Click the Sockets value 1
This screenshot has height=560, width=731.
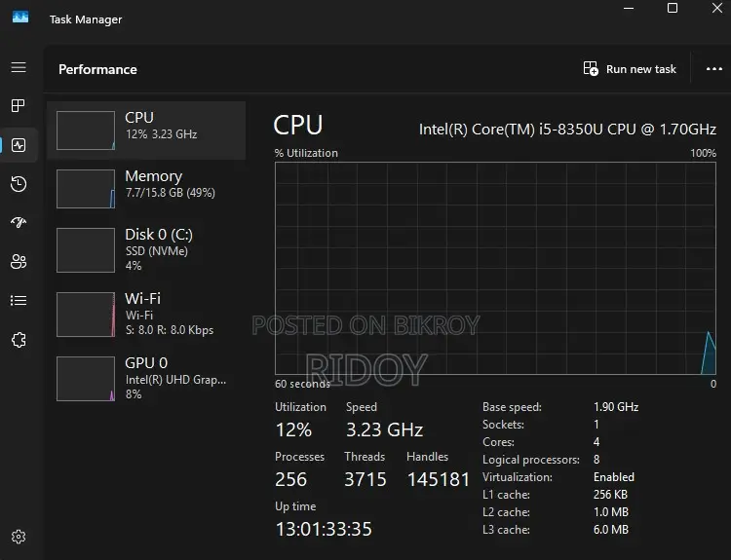(x=596, y=425)
